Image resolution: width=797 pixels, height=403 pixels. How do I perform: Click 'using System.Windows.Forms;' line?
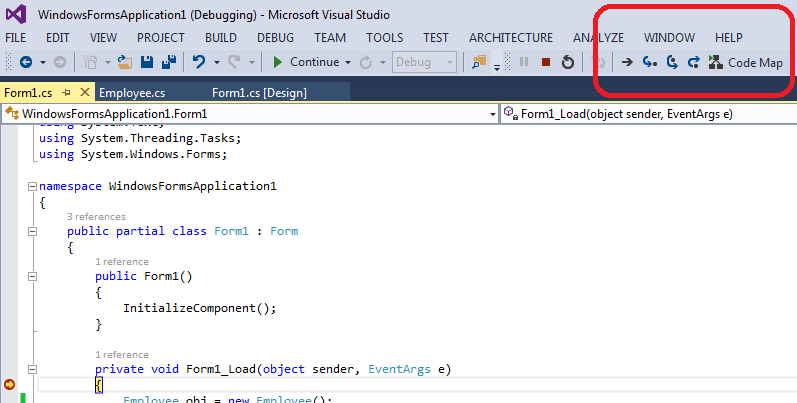[x=133, y=154]
